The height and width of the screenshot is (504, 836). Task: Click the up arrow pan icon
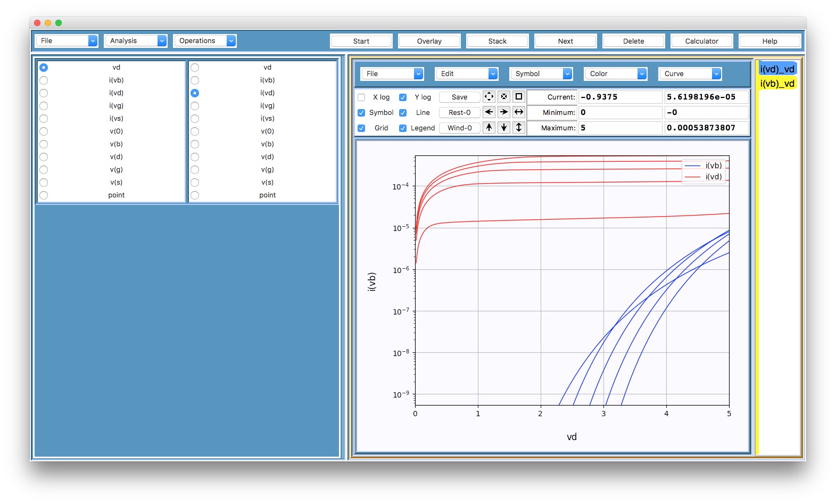click(489, 128)
